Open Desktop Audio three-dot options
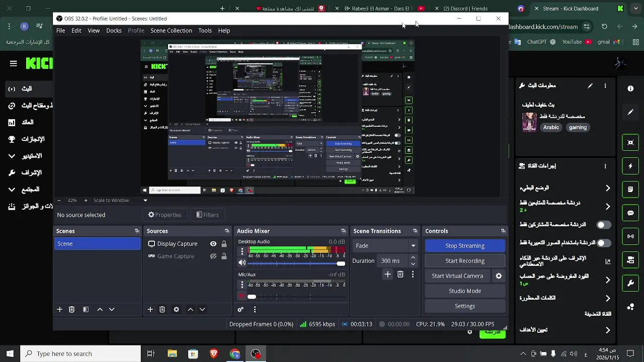 click(242, 251)
